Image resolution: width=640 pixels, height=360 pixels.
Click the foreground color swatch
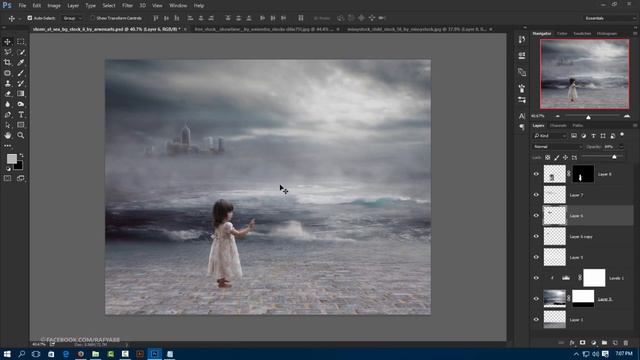point(12,158)
